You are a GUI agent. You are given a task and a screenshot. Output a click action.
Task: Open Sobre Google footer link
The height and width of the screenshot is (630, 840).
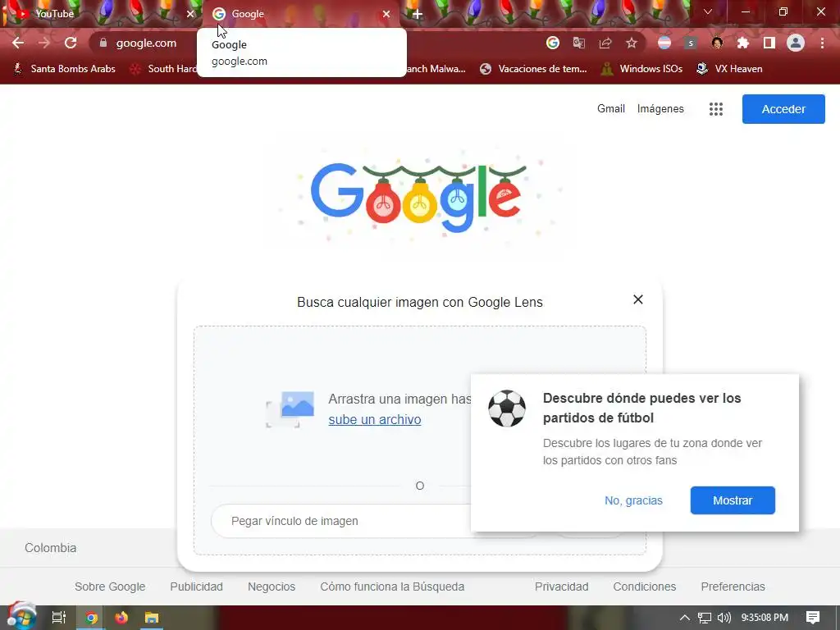click(x=110, y=587)
